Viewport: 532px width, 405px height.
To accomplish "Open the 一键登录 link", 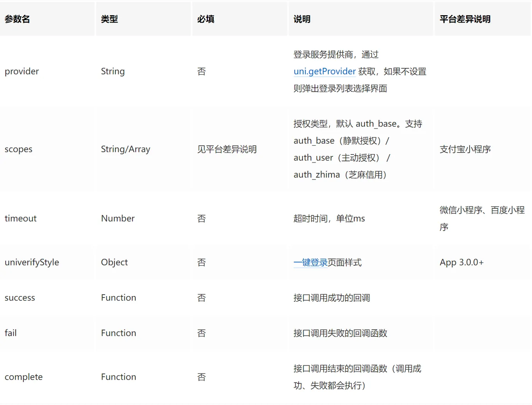I will (310, 262).
